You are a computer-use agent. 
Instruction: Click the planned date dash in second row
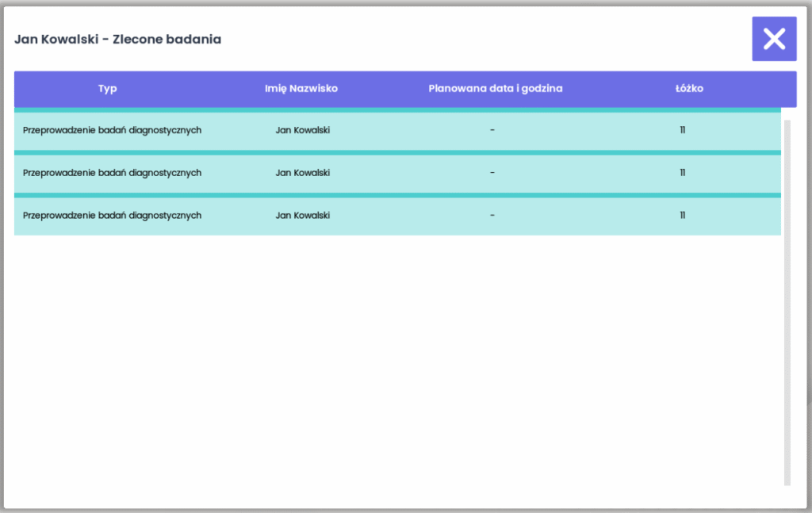click(x=492, y=173)
